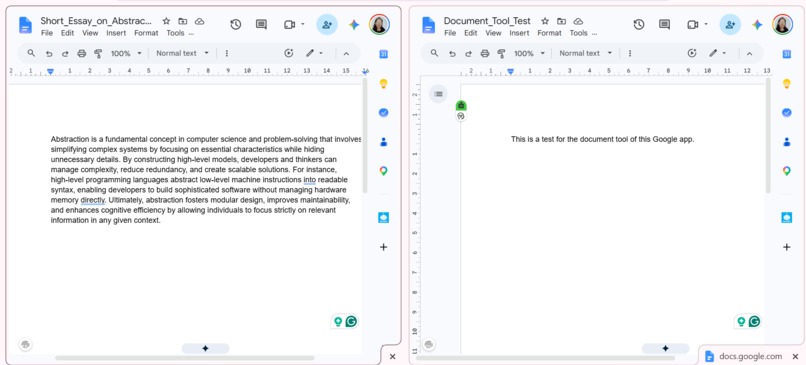The width and height of the screenshot is (806, 365).
Task: Click the docs.google.com label
Action: 750,356
